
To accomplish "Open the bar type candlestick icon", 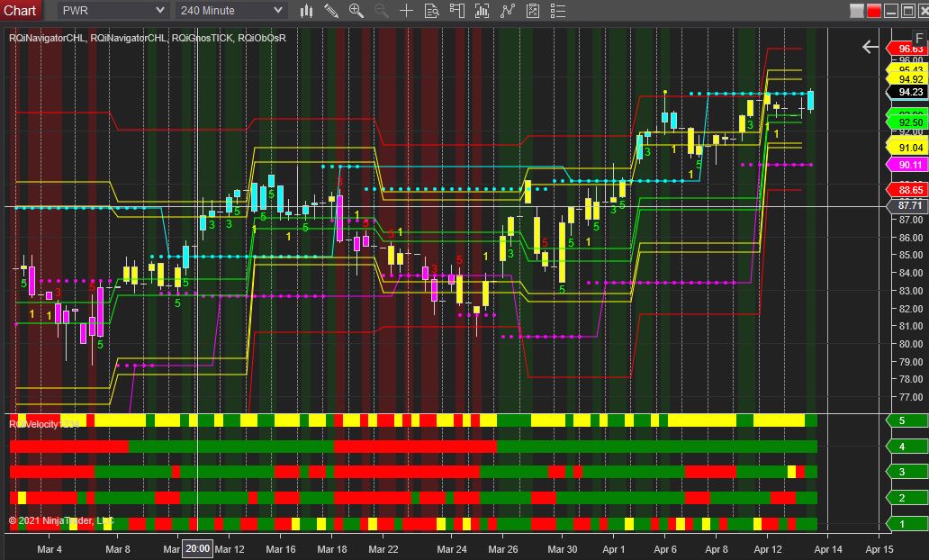I will (x=307, y=11).
